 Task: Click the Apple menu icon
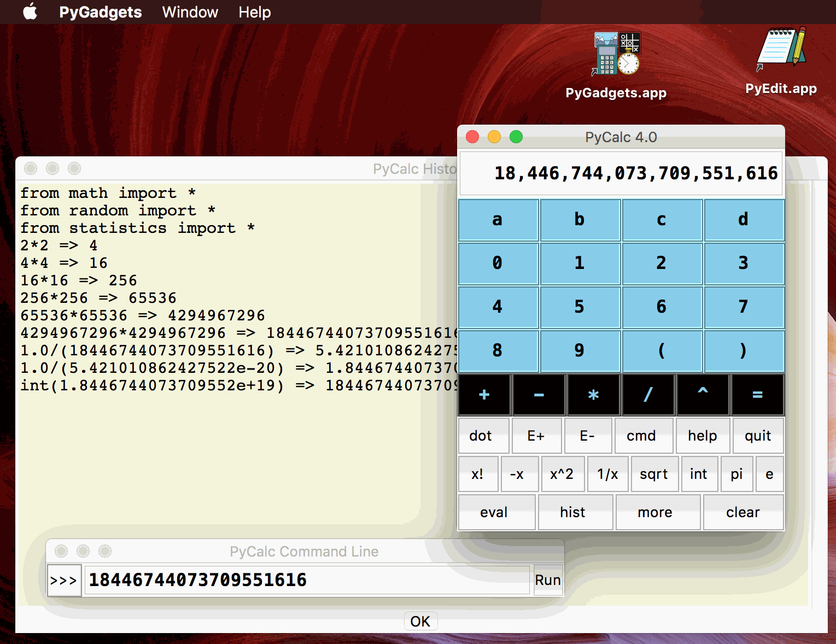(30, 11)
